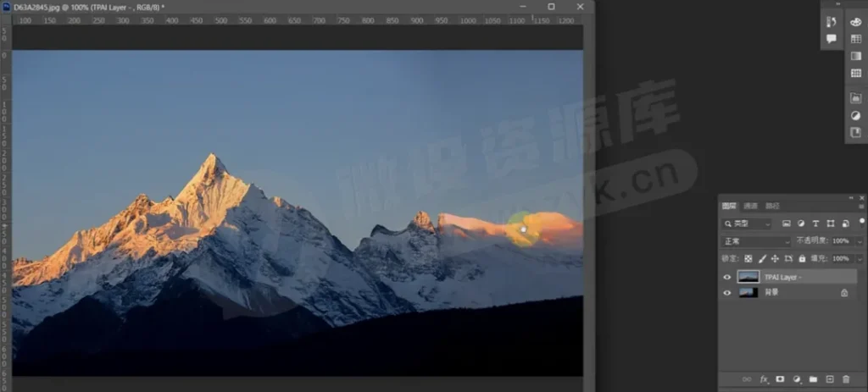Select the TPAI Layer thumbnail

tap(748, 277)
